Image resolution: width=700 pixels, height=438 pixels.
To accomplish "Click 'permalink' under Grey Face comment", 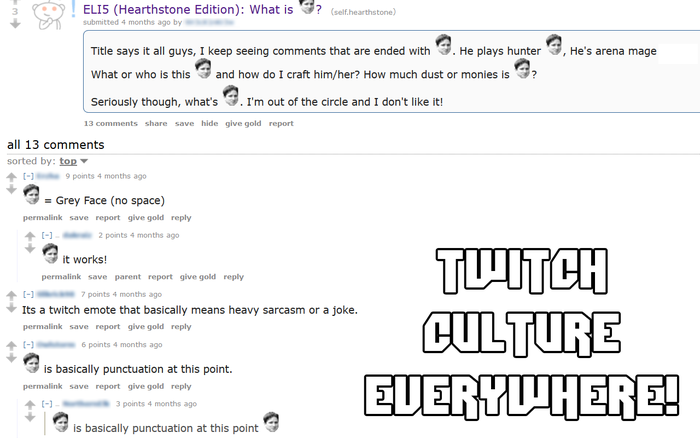I will click(x=43, y=217).
